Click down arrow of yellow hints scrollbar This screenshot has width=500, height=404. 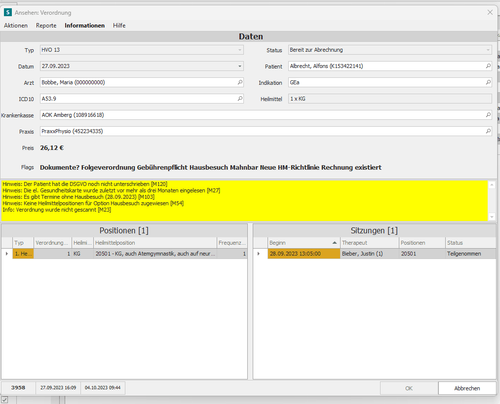pos(492,217)
